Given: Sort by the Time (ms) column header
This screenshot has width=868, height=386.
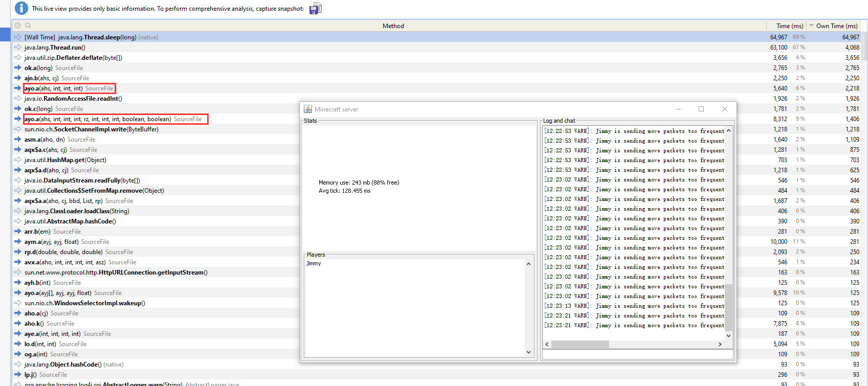Looking at the screenshot, I should [x=789, y=26].
